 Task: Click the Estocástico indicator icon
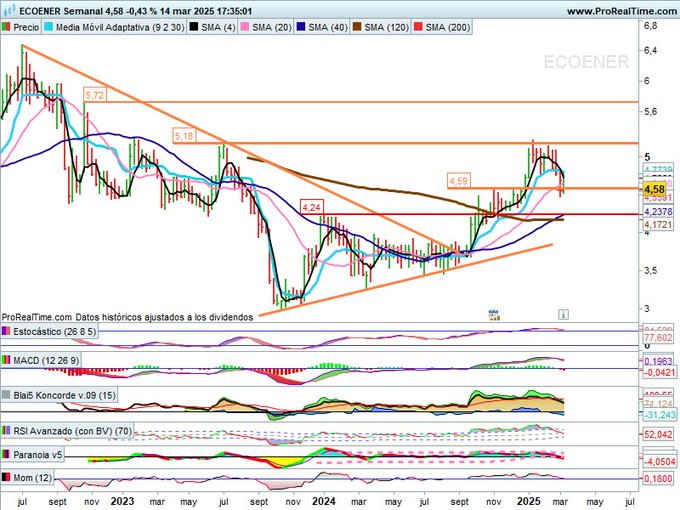coord(6,332)
